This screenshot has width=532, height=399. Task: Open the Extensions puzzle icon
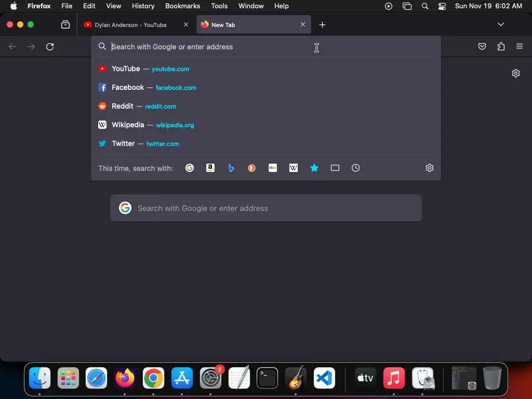pos(501,46)
